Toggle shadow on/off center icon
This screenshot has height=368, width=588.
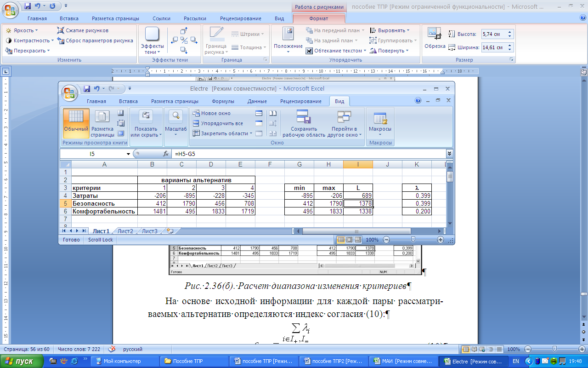point(184,40)
